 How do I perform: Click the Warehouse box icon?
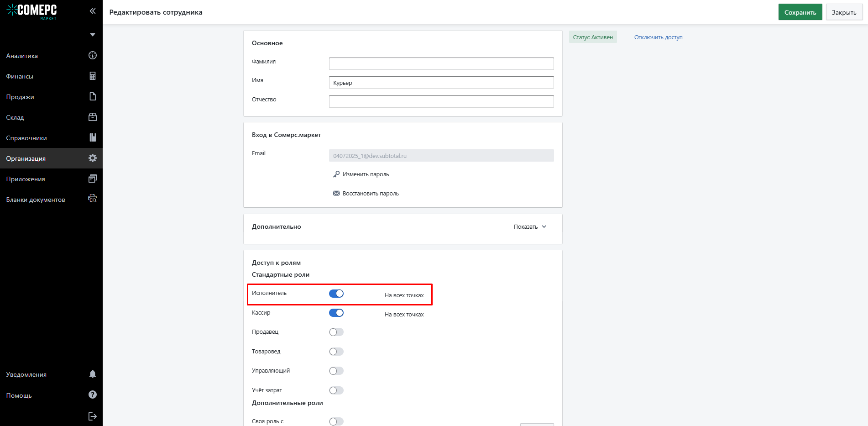(93, 117)
